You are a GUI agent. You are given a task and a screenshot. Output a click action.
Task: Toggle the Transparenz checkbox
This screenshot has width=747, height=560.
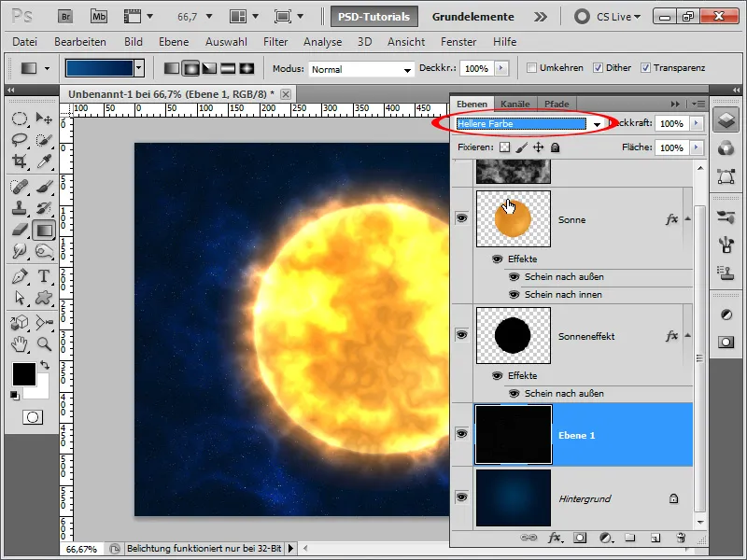tap(645, 67)
